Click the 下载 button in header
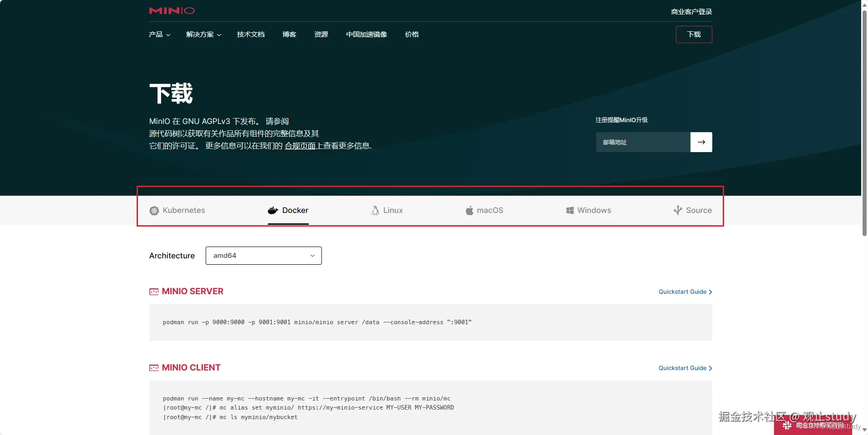 tap(694, 35)
